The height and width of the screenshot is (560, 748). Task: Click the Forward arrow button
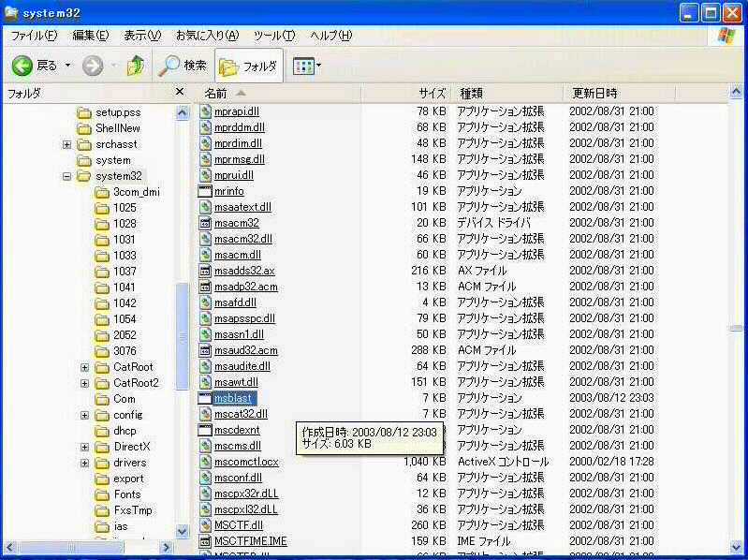(93, 66)
